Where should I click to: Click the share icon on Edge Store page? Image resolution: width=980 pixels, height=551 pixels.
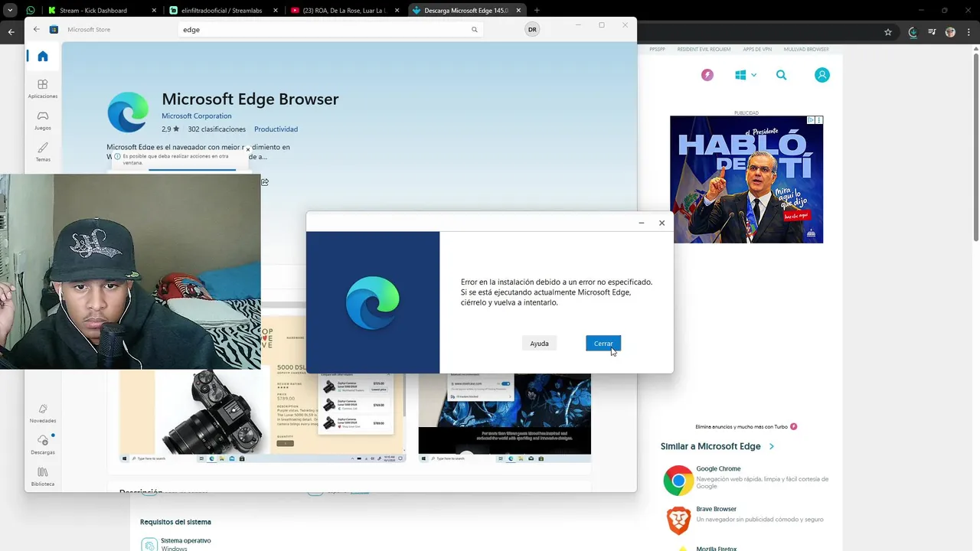(265, 182)
